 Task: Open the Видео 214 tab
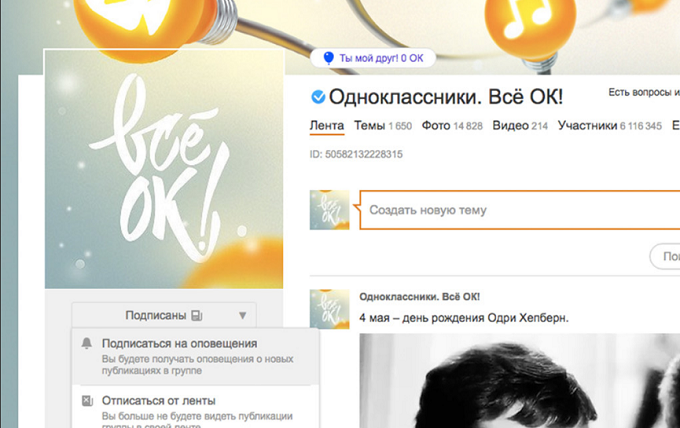[x=520, y=126]
